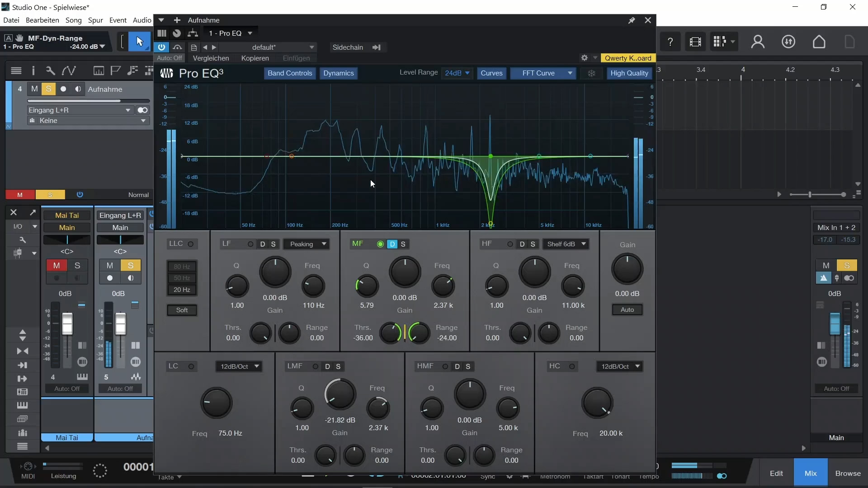Viewport: 868px width, 488px height.
Task: Load previous preset arrow
Action: coord(205,47)
